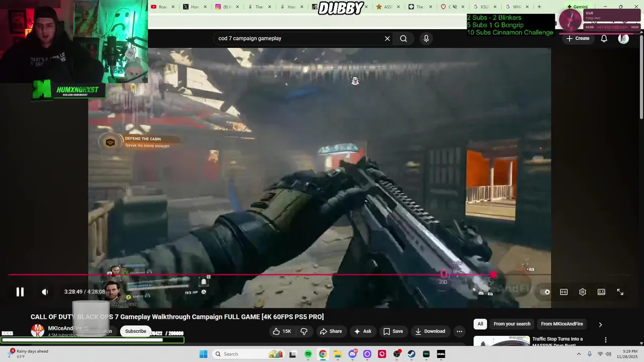Mute the video volume speaker icon
Viewport: 644px width, 362px height.
pos(45,292)
